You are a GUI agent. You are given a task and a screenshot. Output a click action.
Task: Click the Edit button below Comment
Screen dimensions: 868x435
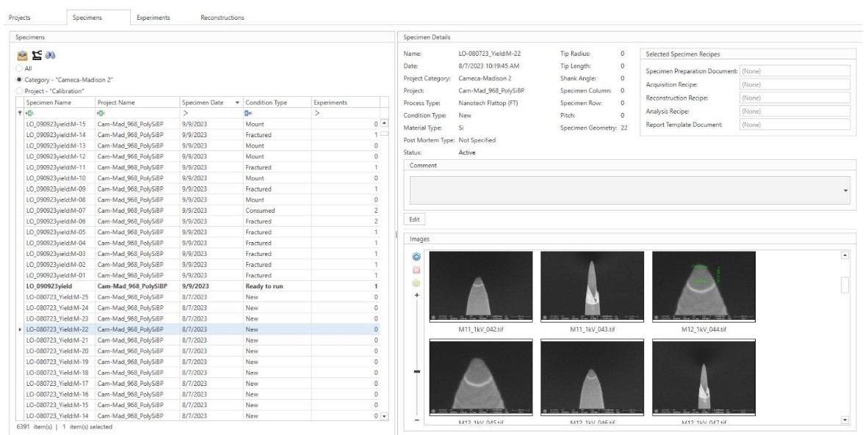click(x=414, y=220)
